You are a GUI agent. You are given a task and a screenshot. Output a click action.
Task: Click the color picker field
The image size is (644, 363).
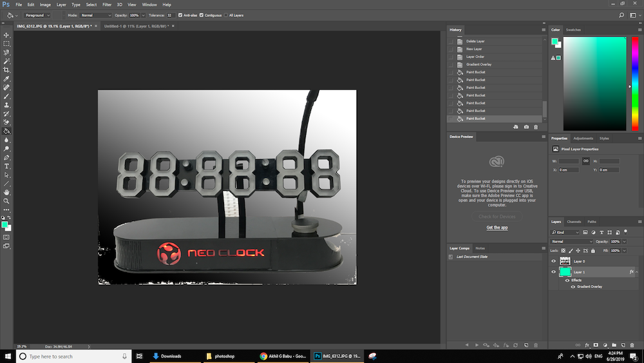click(594, 83)
